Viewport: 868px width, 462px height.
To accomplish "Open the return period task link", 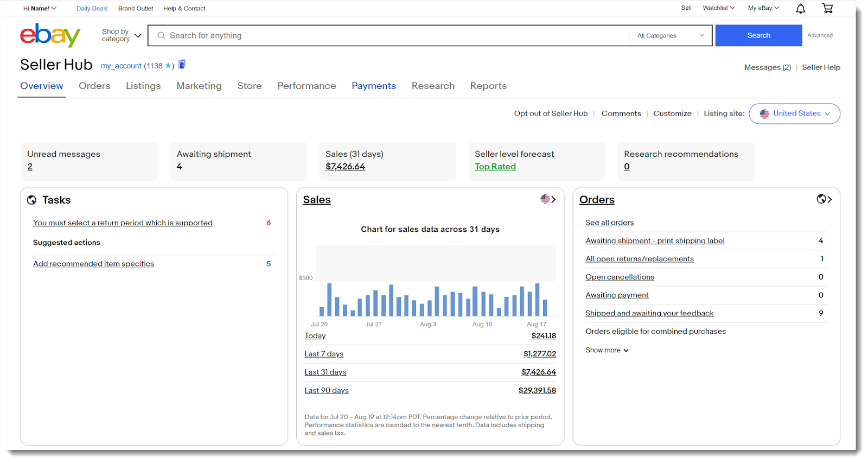I will coord(123,223).
